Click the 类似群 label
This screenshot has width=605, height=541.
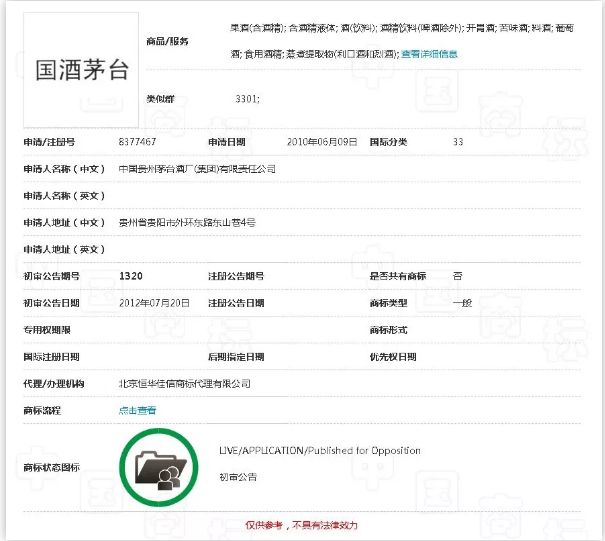(x=160, y=99)
